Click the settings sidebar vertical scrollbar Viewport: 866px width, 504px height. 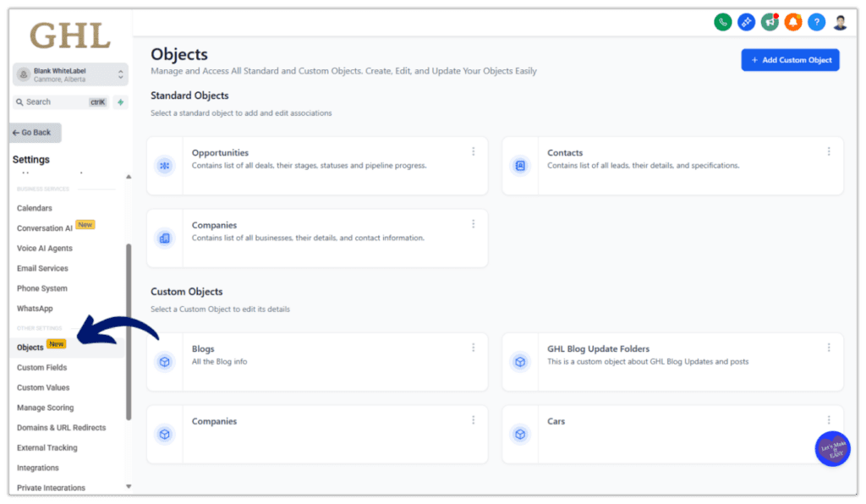coord(129,330)
